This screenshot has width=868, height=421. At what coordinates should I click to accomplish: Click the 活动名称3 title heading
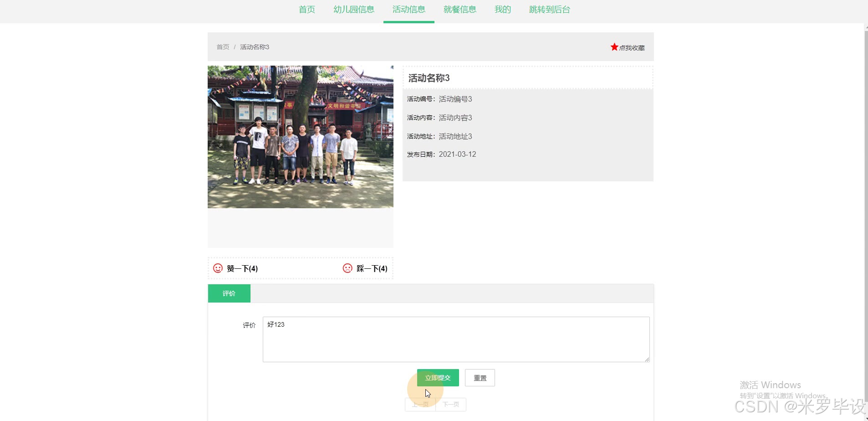point(429,78)
